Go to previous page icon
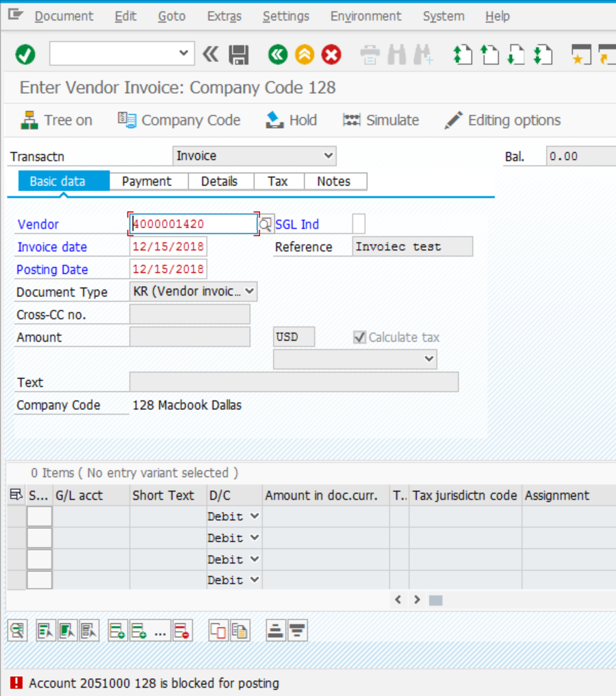 point(489,55)
